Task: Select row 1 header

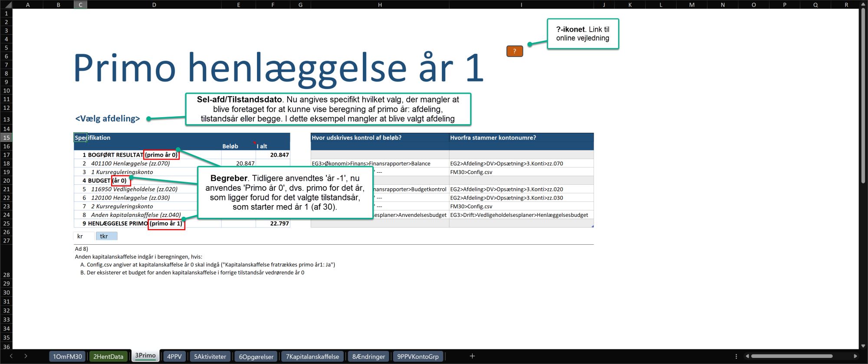Action: click(6, 13)
